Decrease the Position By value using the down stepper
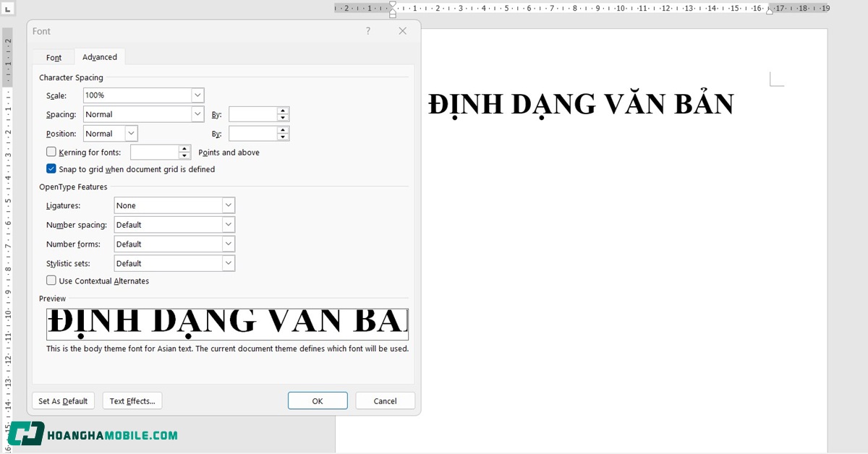Screen dimensions: 868x454 (281, 136)
